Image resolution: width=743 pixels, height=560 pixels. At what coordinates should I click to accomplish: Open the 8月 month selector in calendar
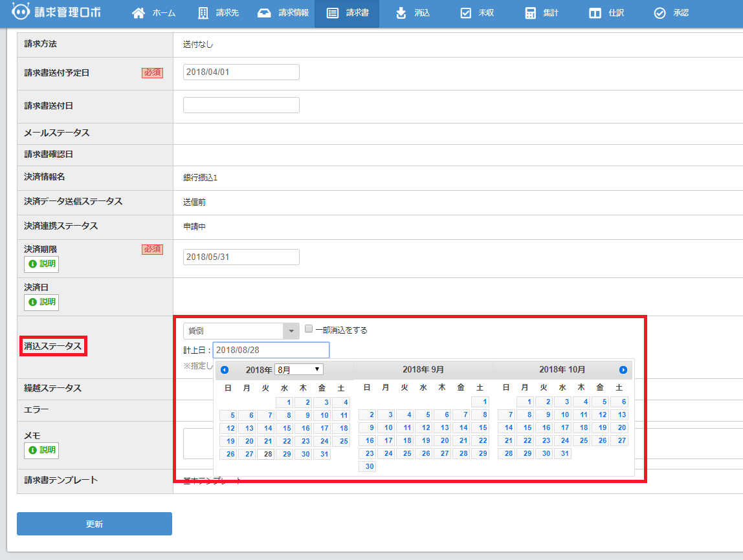point(299,369)
